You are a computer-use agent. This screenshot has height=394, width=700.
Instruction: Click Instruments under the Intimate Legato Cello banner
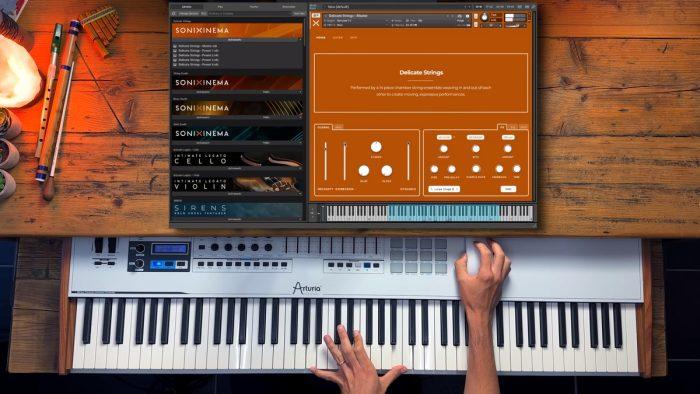tap(235, 169)
